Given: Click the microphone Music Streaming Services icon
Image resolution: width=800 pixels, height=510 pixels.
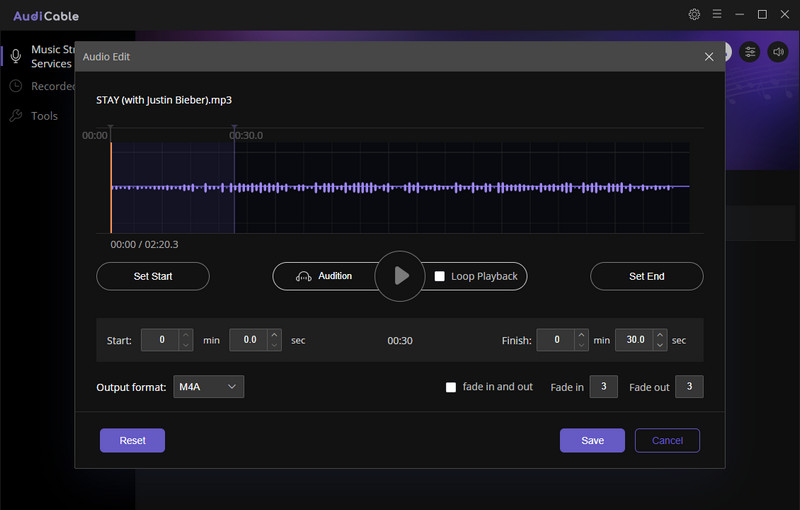Looking at the screenshot, I should coord(16,56).
